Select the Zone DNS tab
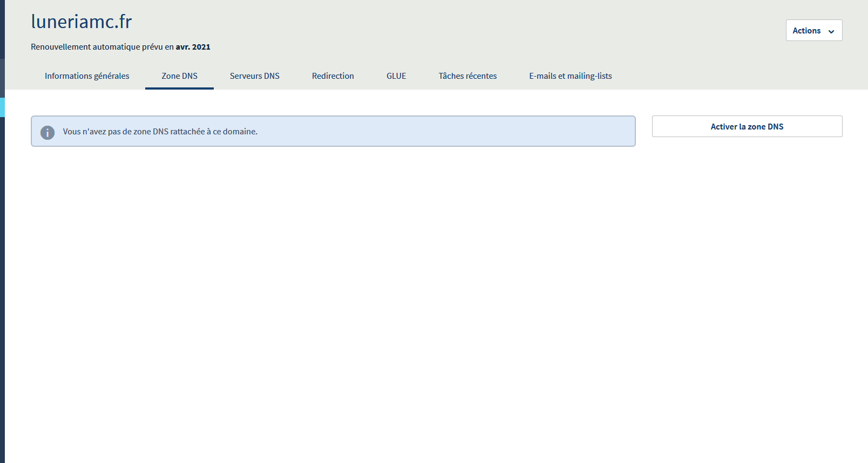This screenshot has width=868, height=463. [179, 76]
